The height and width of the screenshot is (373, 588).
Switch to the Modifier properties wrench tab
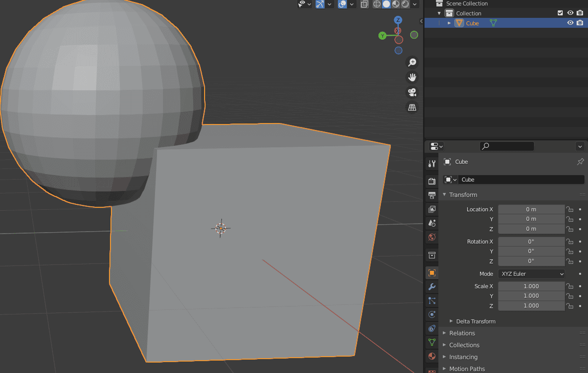[431, 286]
